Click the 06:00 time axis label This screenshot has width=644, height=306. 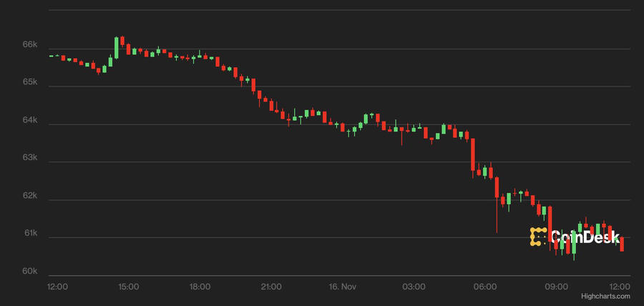[x=485, y=287]
